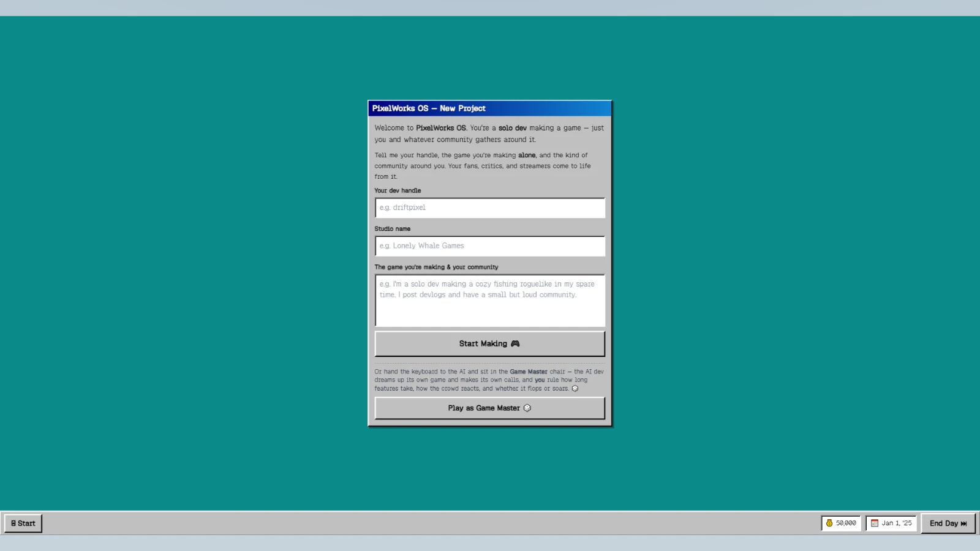Image resolution: width=980 pixels, height=551 pixels.
Task: Click the 'Your dev handle' label
Action: 398,190
